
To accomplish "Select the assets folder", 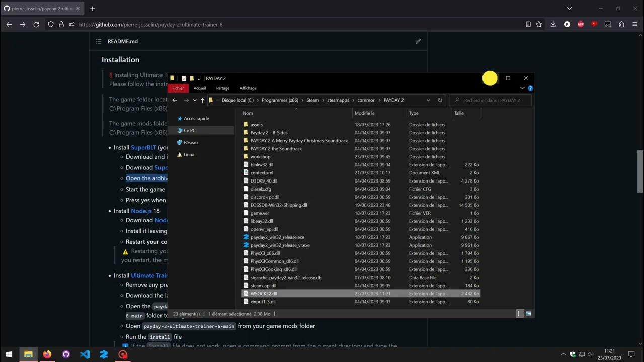I will (x=256, y=125).
